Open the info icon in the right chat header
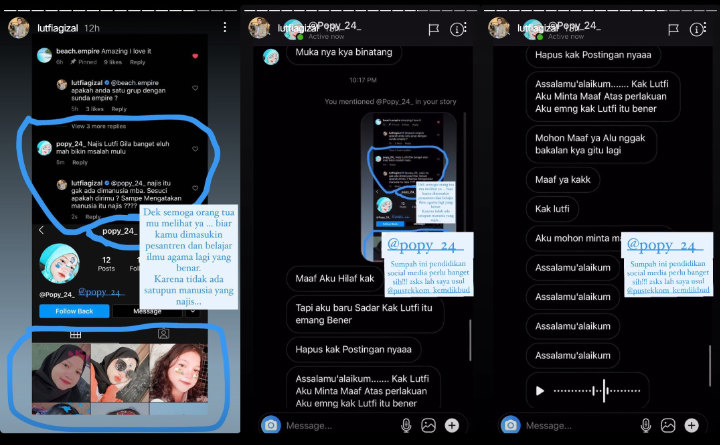Viewport: 720px width, 445px height. [x=696, y=30]
